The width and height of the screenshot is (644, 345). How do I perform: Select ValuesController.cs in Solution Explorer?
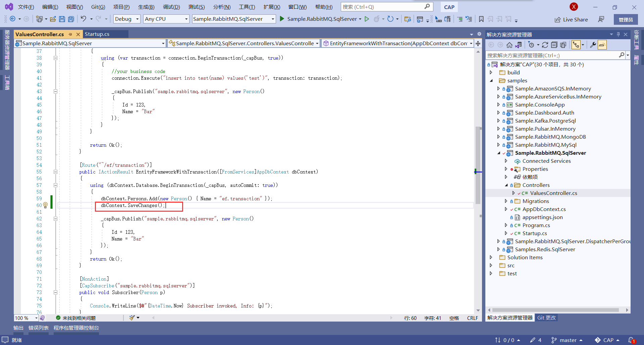point(553,193)
